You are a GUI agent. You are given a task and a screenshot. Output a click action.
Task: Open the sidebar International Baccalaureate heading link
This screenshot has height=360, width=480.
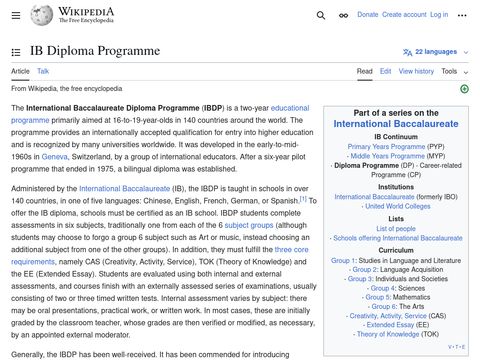click(396, 124)
